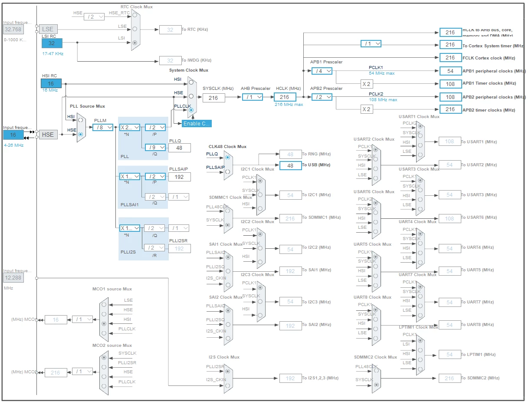The width and height of the screenshot is (532, 405).
Task: Open the APB1 Prescaler /4 dropdown
Action: point(322,71)
